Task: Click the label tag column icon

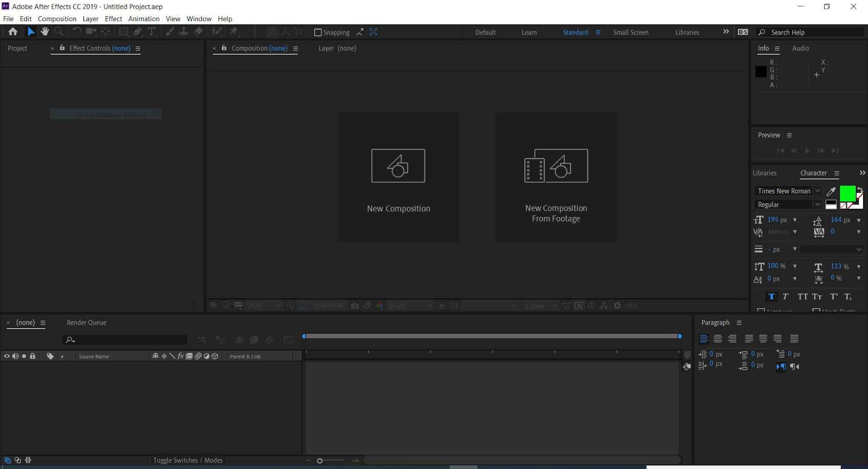Action: tap(50, 356)
